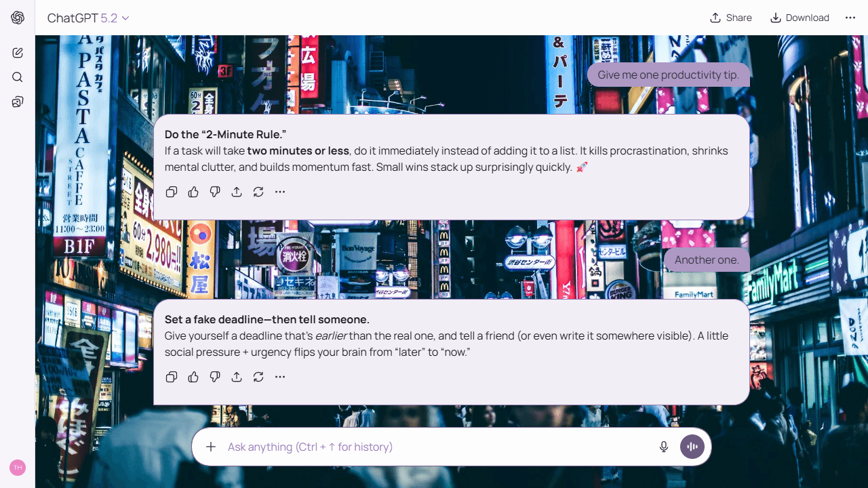The height and width of the screenshot is (488, 868).
Task: Open search in the sidebar
Action: click(17, 77)
